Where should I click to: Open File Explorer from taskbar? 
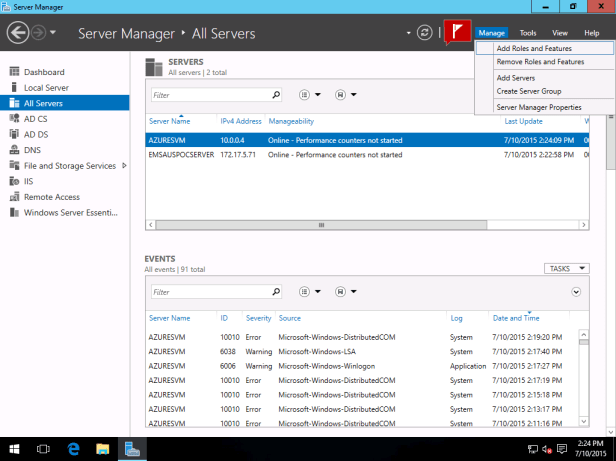103,449
